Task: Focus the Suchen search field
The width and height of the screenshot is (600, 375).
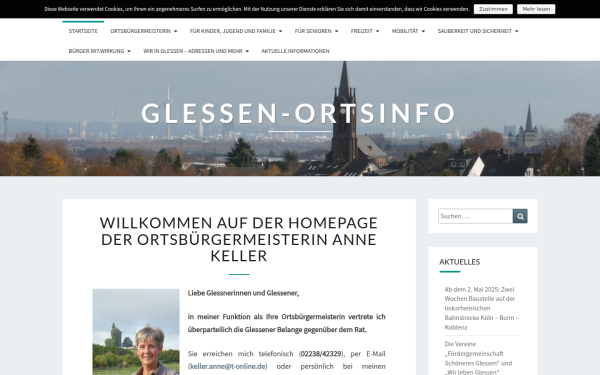Action: click(475, 216)
